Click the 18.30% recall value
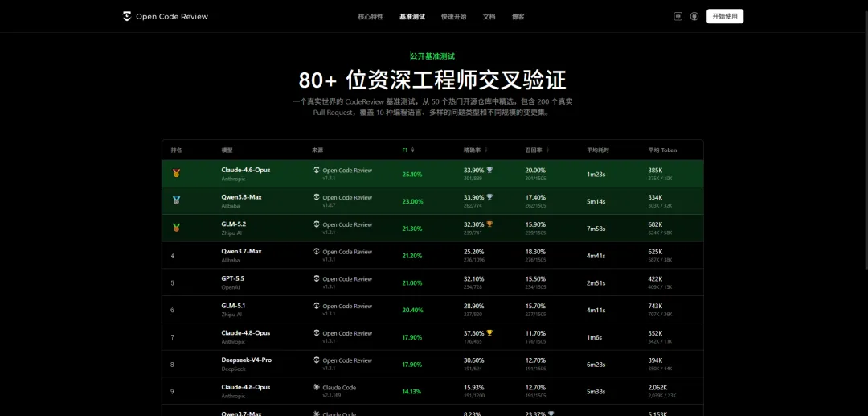868x416 pixels. (x=535, y=252)
